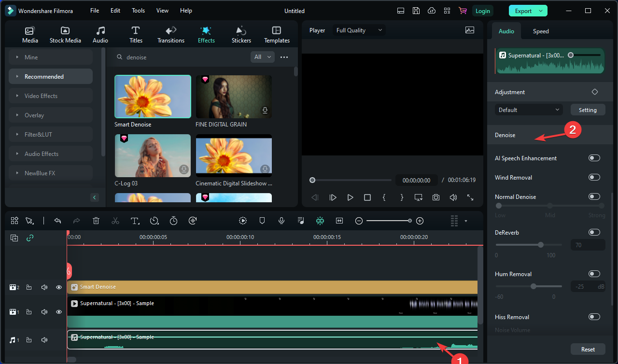Take a snapshot with camera icon
Screen dimensions: 618x364
coord(436,197)
